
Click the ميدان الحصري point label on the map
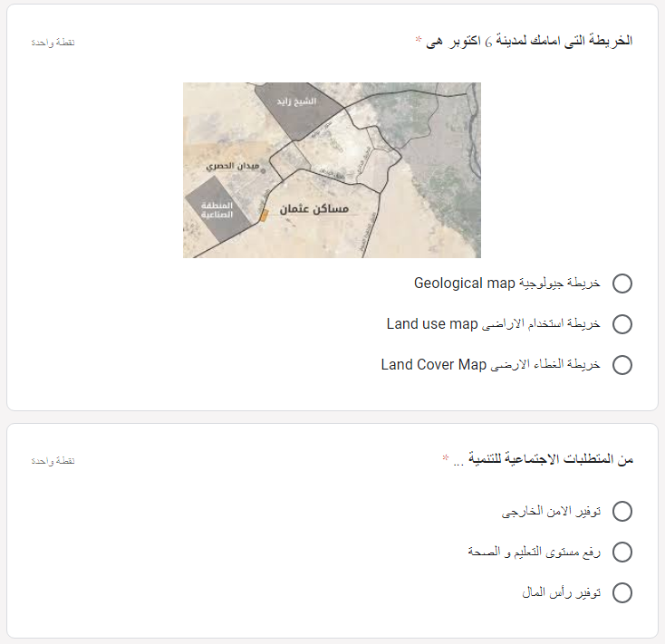(233, 166)
